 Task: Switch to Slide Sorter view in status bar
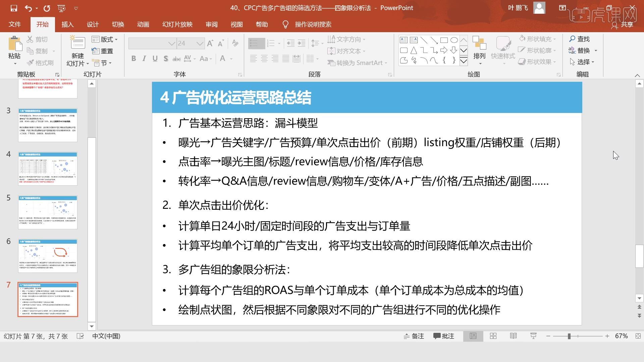[493, 336]
